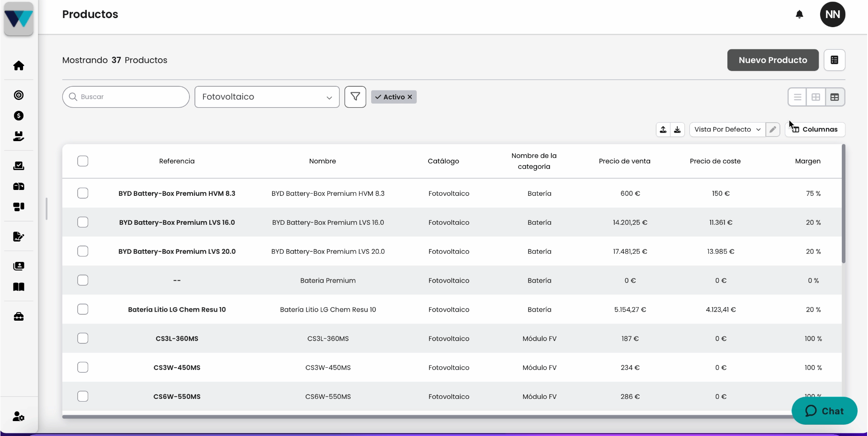This screenshot has height=436, width=868.
Task: Switch to table view
Action: [835, 97]
